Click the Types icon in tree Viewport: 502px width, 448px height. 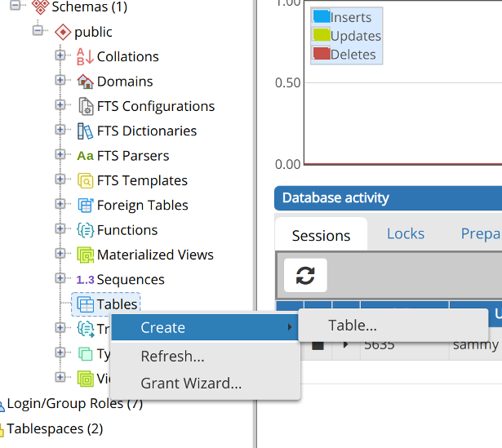86,354
